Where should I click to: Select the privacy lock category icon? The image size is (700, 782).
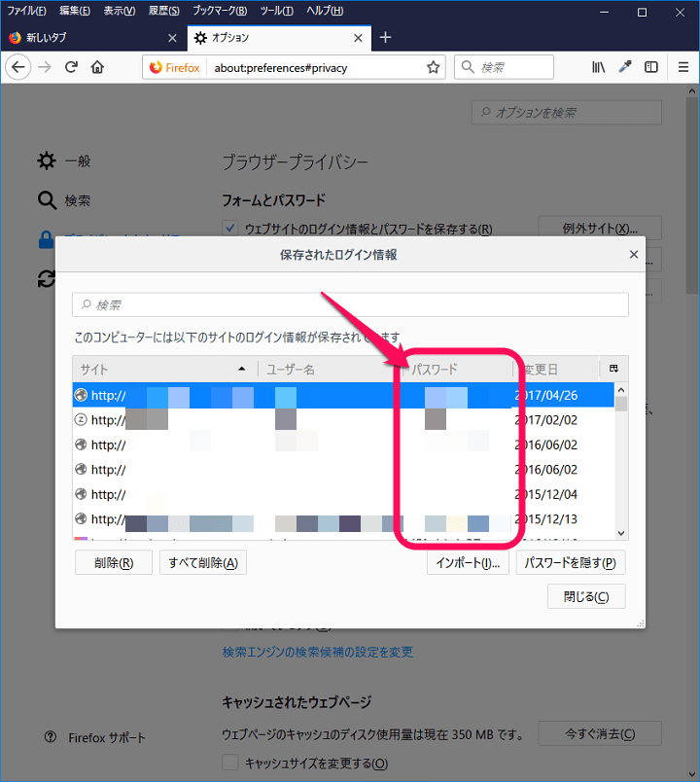coord(46,240)
